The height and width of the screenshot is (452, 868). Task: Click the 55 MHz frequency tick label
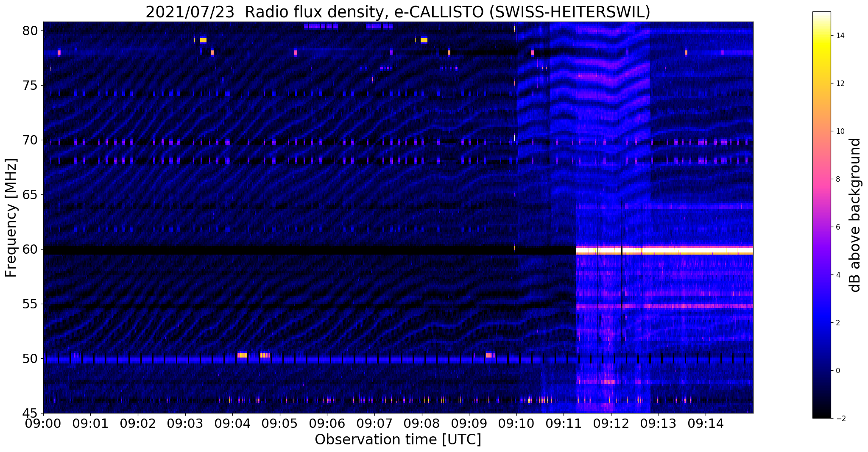point(31,304)
